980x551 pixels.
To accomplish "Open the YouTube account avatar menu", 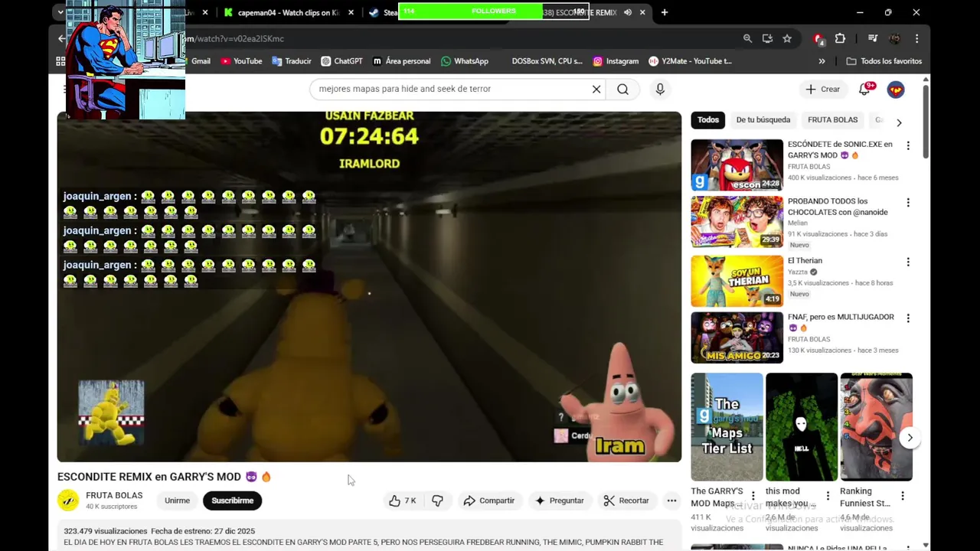I will (x=896, y=90).
